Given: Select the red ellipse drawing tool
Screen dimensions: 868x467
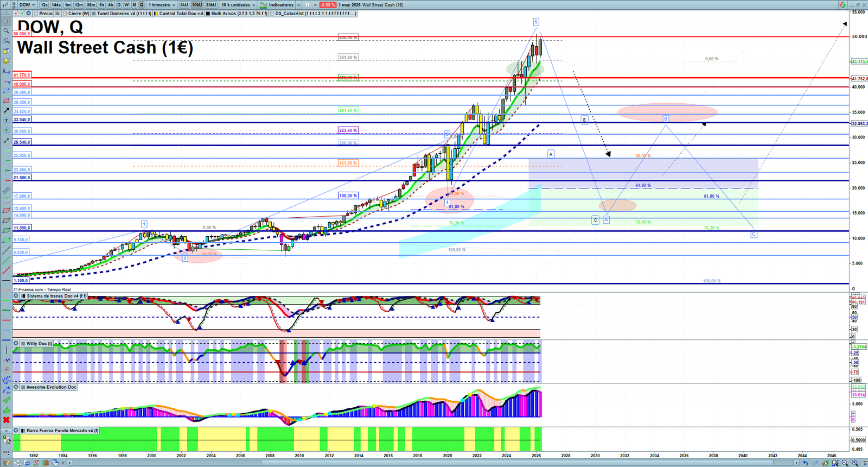Looking at the screenshot, I should click(7, 210).
